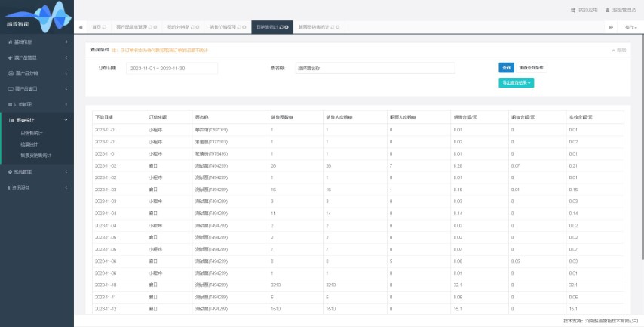Close the 售票员销售统计 tab
This screenshot has width=644, height=327.
point(338,27)
